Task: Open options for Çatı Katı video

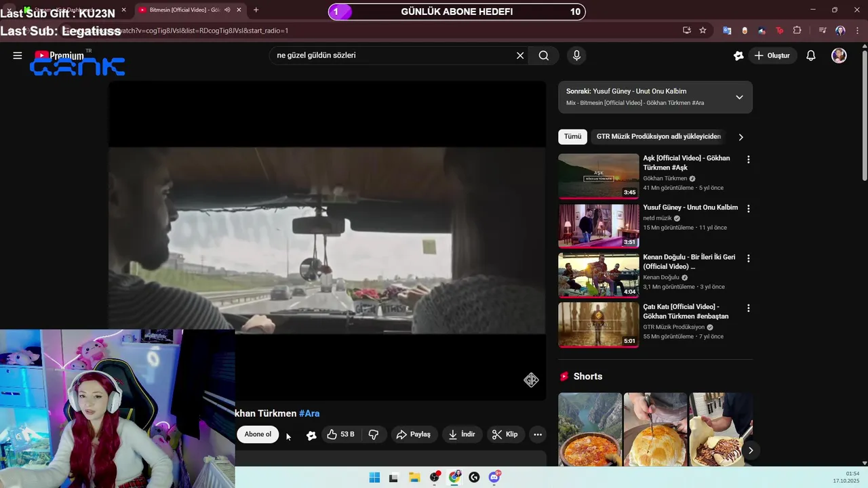Action: [749, 308]
